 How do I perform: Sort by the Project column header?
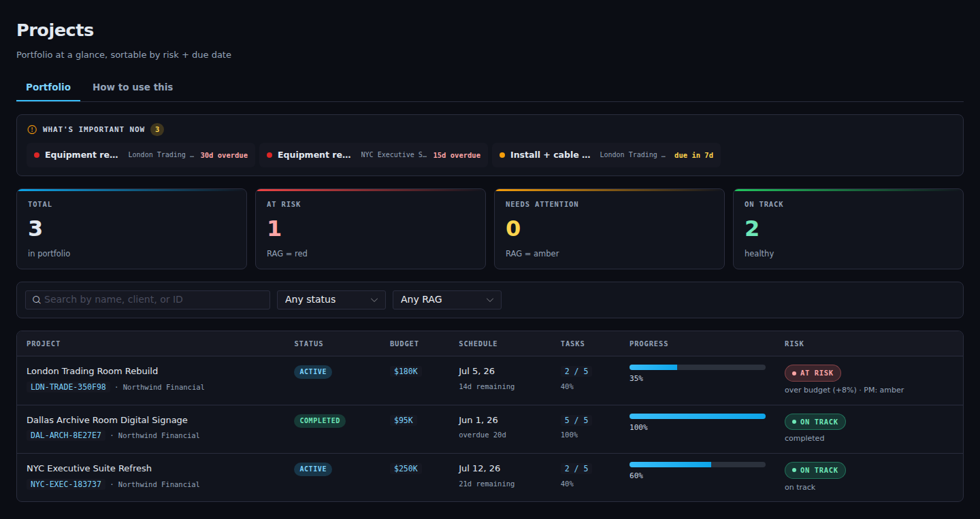click(44, 344)
